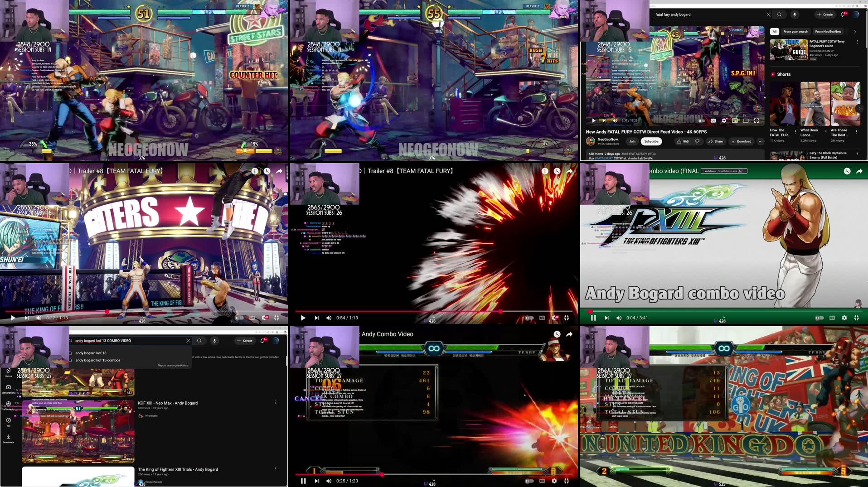
Task: Turn on captions in 0:04 / 3:41 player
Action: tap(832, 318)
